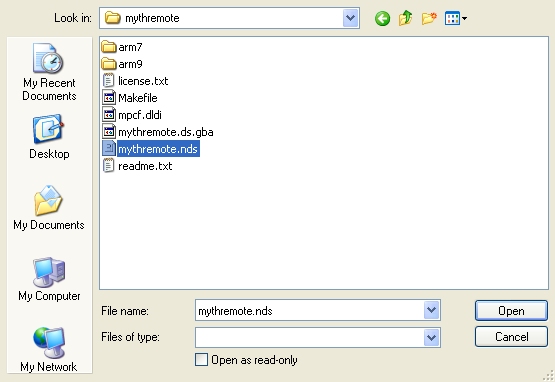This screenshot has height=382, width=555.
Task: Expand the Look in dropdown arrow
Action: tap(351, 18)
